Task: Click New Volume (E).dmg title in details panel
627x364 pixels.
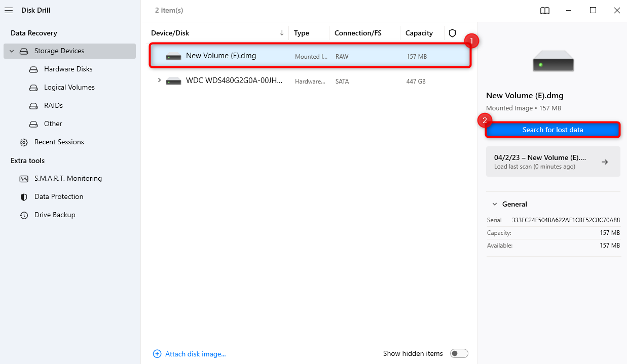Action: pos(525,95)
